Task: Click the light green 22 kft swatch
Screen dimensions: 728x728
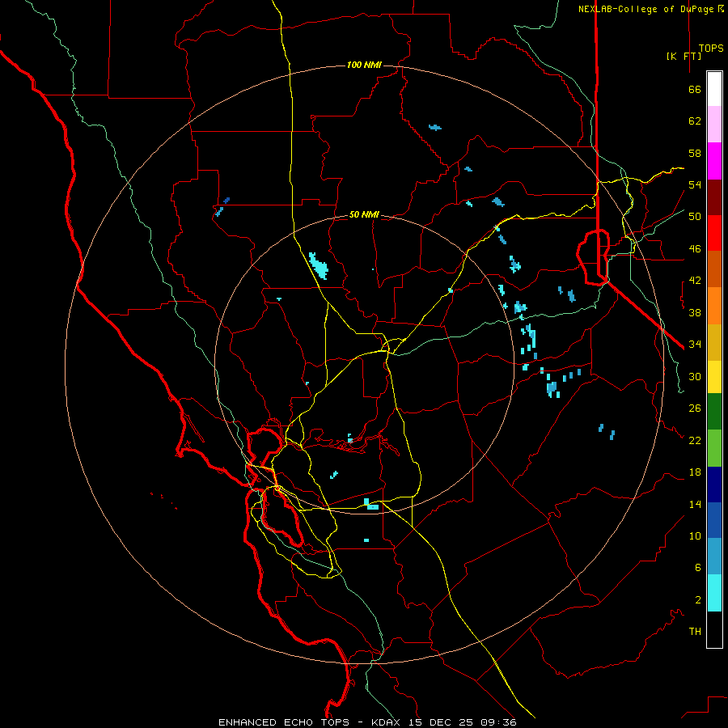Action: [714, 448]
